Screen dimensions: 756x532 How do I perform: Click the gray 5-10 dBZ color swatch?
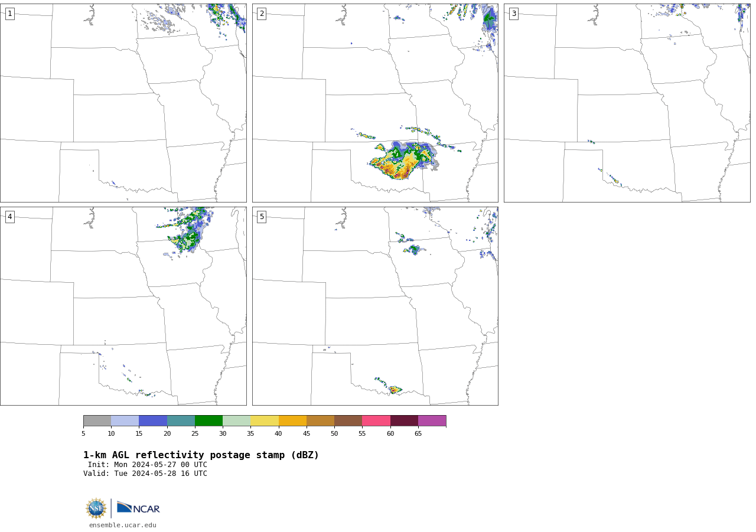point(97,421)
